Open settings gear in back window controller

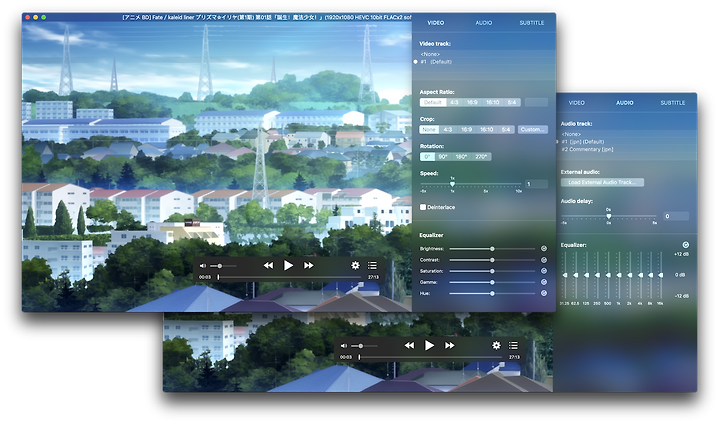click(496, 345)
